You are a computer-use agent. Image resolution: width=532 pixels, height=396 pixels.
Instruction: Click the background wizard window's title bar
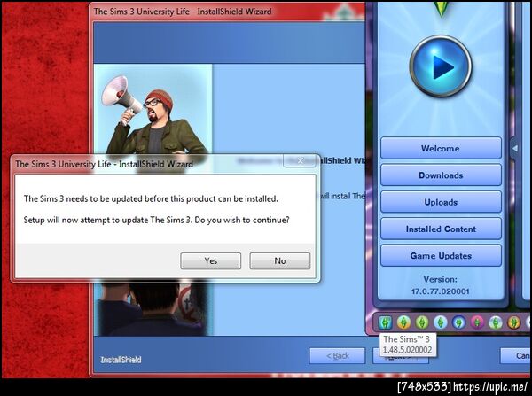click(227, 12)
